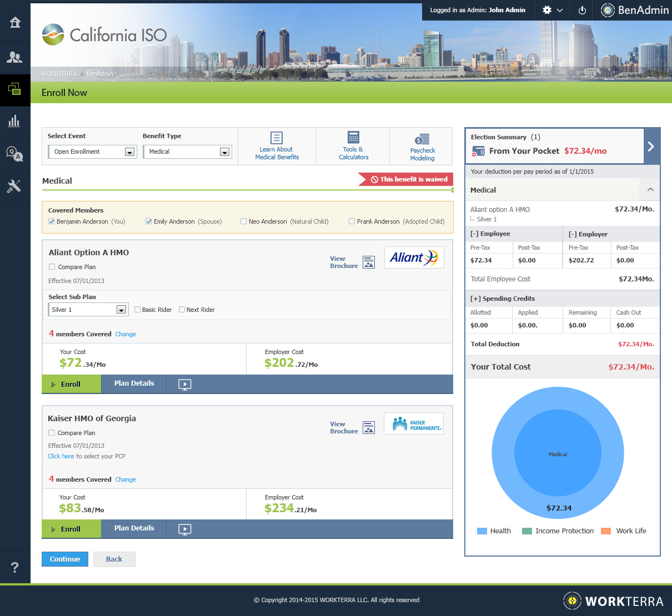Screen dimensions: 672x616
Task: Open Tools & Calculators
Action: click(x=353, y=146)
